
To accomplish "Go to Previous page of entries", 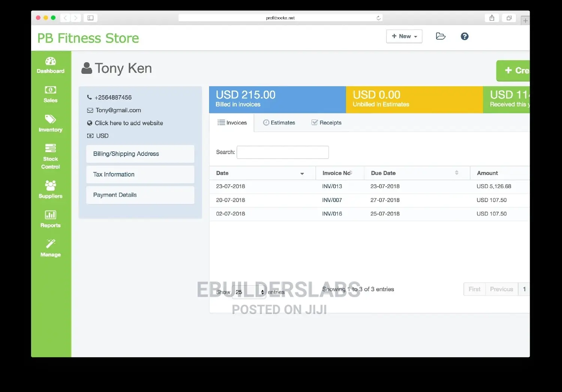I will pos(501,289).
